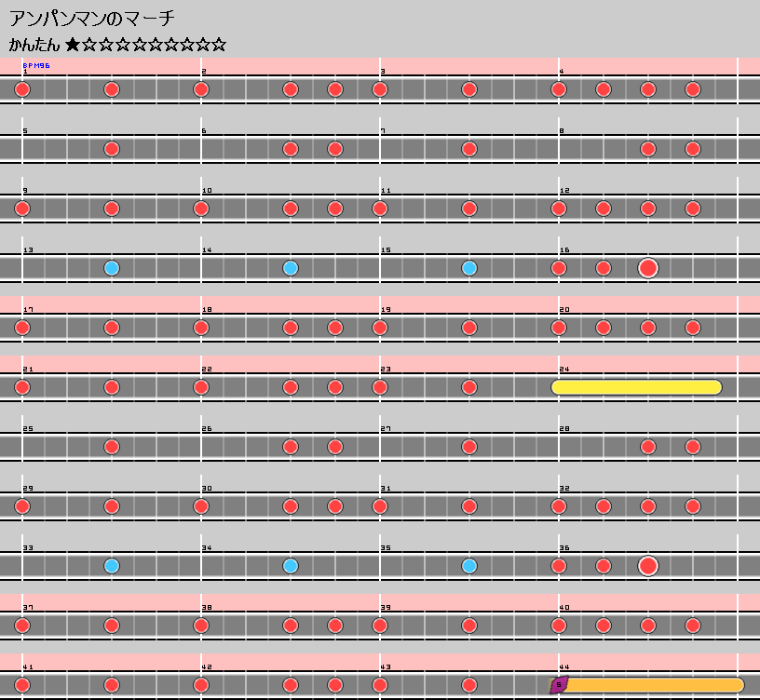Click the かんたん difficulty label
Viewport: 760px width, 700px height.
34,45
